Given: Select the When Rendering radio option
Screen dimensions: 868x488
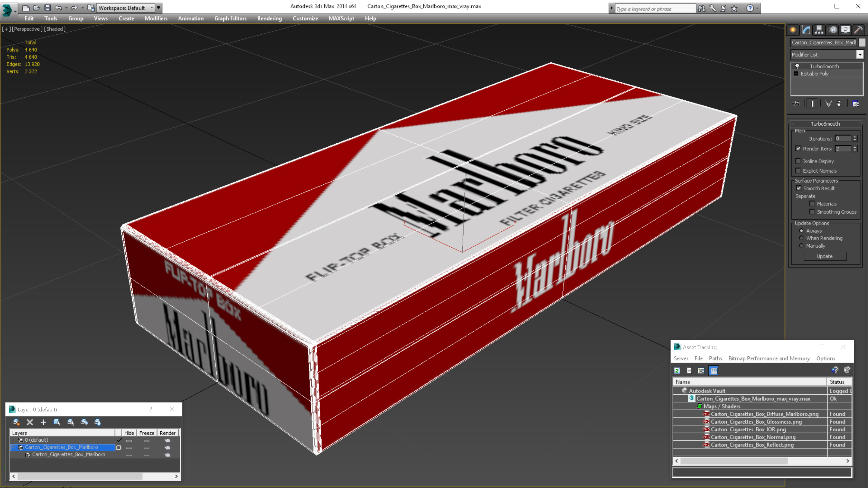Looking at the screenshot, I should [x=802, y=238].
